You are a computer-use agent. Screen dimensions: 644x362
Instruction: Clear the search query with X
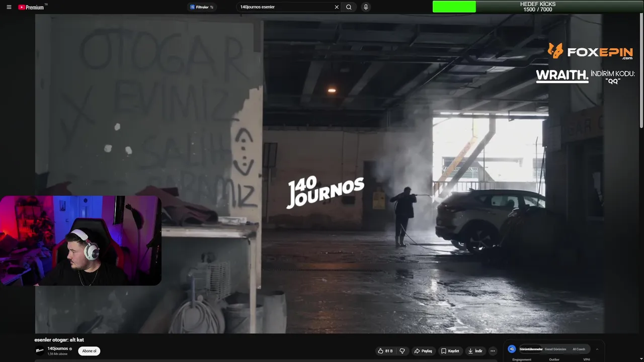337,7
